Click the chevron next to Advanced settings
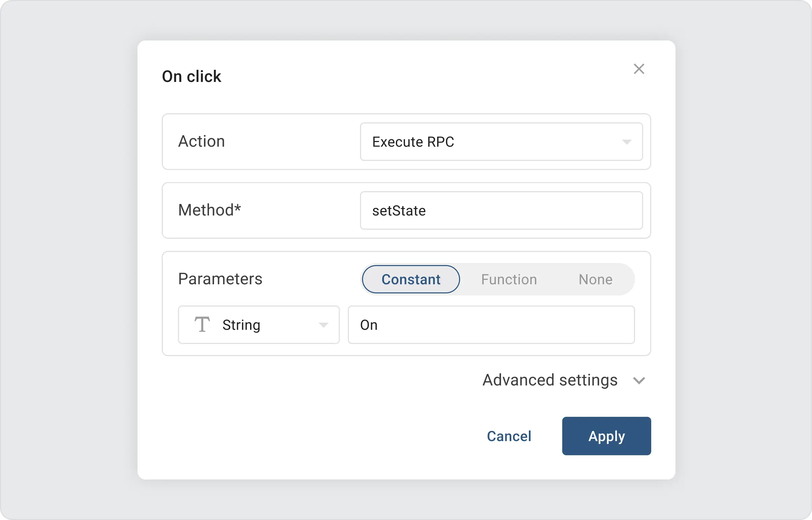This screenshot has width=812, height=520. 639,380
